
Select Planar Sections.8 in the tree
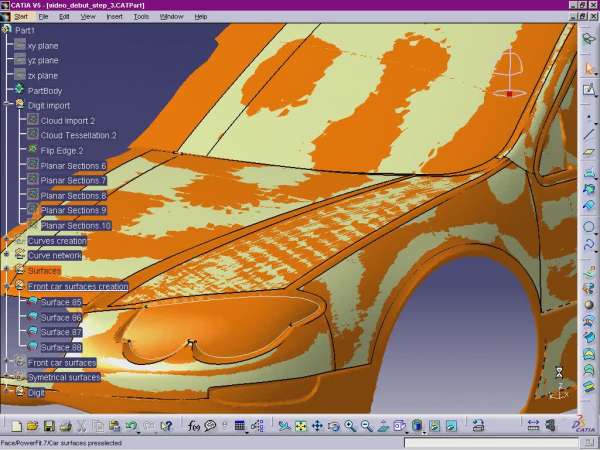pos(73,195)
